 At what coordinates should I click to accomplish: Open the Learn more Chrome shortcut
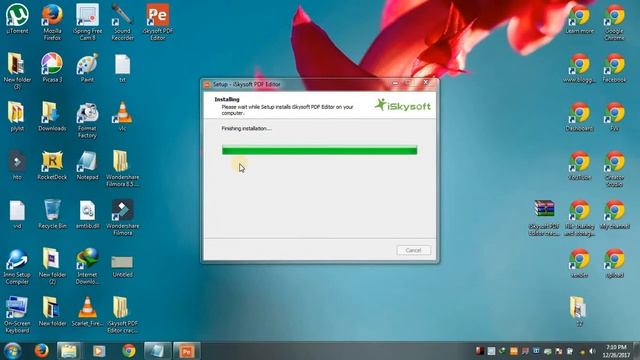click(x=579, y=19)
